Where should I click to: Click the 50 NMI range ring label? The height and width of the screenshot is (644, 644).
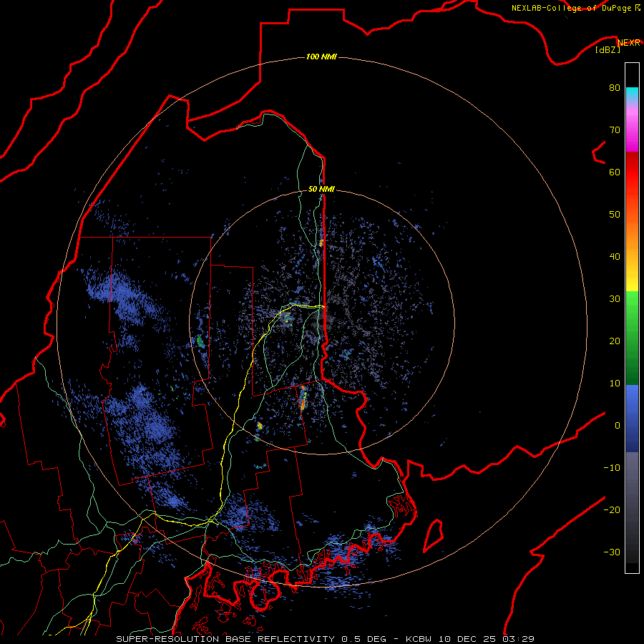point(321,190)
